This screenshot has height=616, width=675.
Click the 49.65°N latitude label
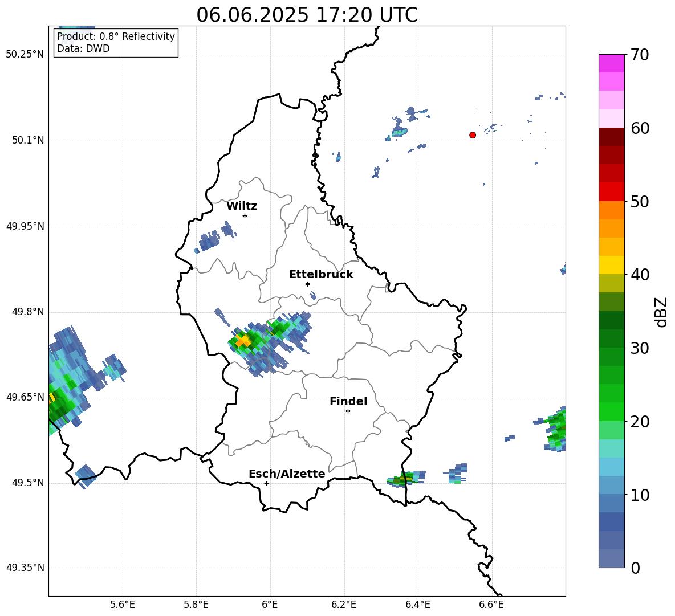(25, 397)
